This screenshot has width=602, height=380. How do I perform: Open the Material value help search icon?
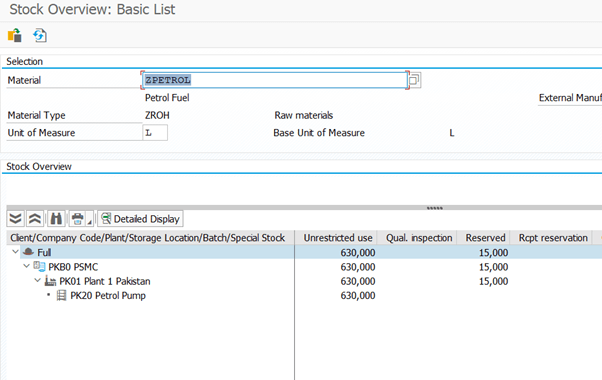click(x=415, y=80)
